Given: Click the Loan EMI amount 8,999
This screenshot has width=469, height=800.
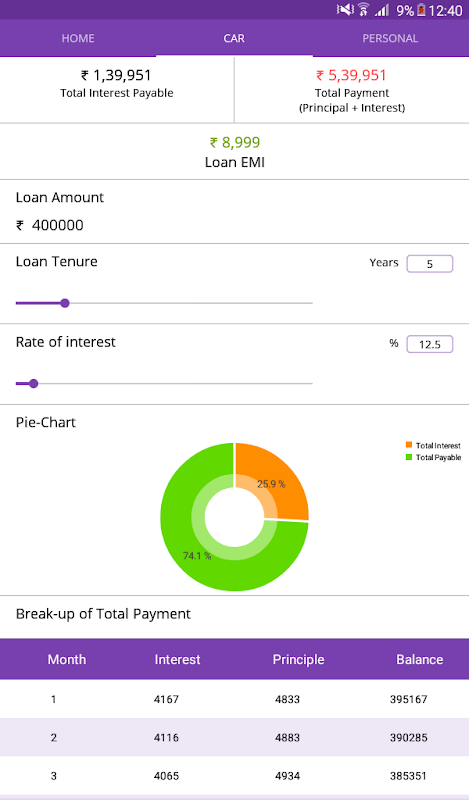Looking at the screenshot, I should (x=235, y=142).
